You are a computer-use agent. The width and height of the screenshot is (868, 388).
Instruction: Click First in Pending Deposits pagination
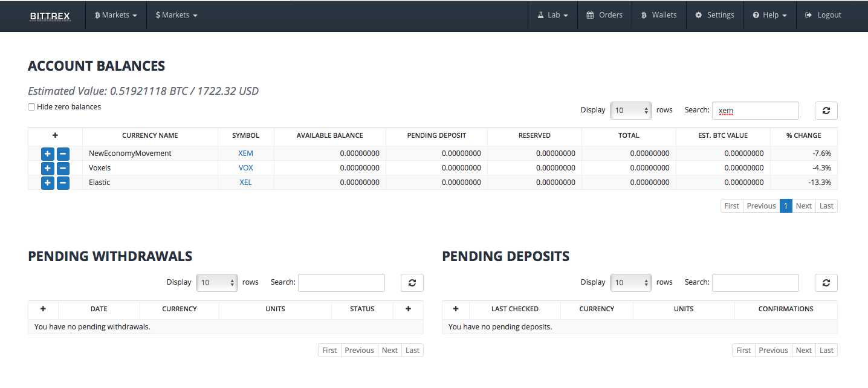coord(743,351)
